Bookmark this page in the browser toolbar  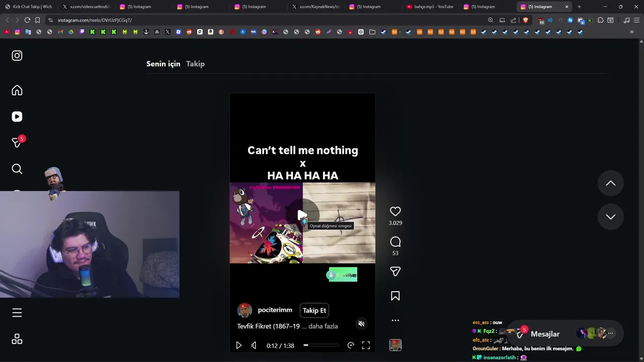pyautogui.click(x=37, y=20)
